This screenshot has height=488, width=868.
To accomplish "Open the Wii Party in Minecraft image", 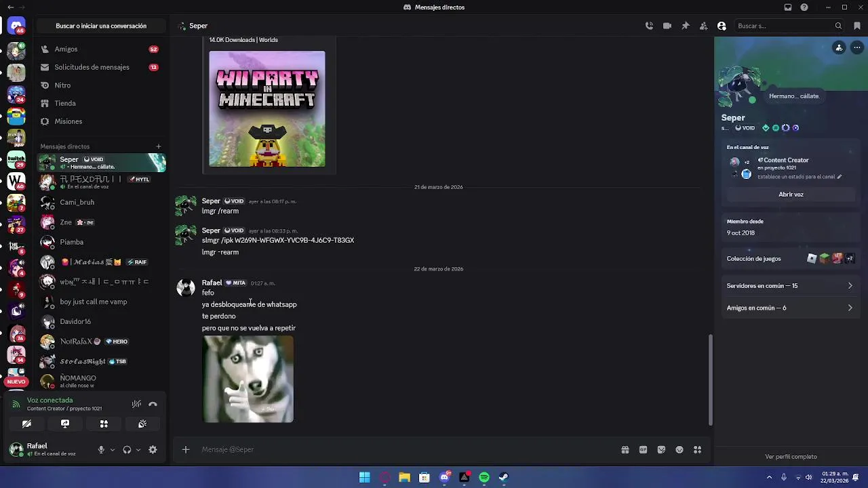I will pyautogui.click(x=267, y=108).
